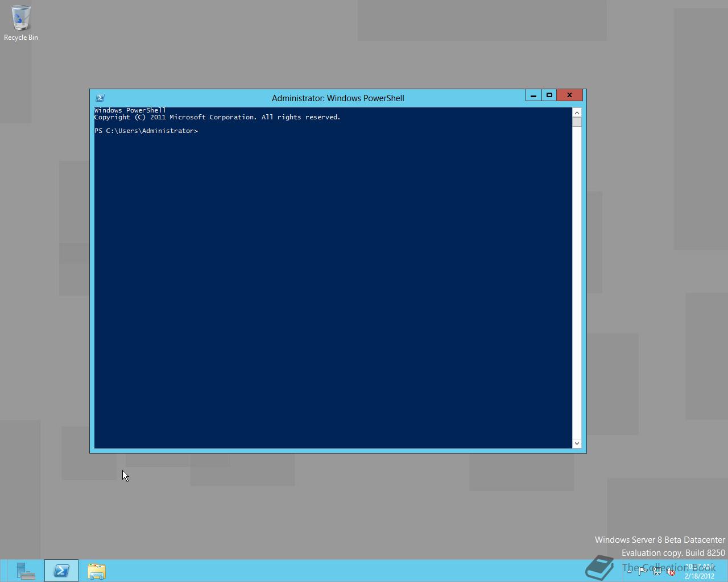Click the Microsoft Corporation copyright line
This screenshot has height=582, width=728.
[217, 117]
